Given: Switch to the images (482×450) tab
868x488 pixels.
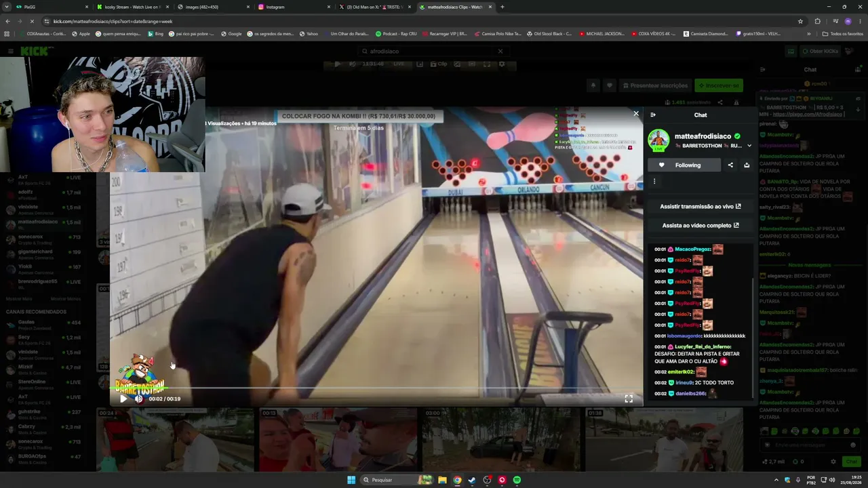Looking at the screenshot, I should 213,7.
